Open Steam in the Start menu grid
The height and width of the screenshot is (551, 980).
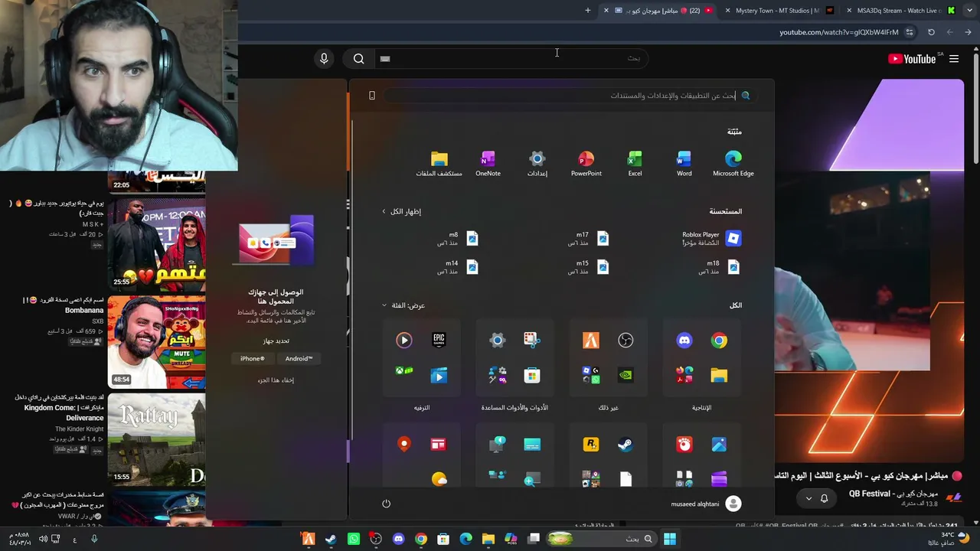click(x=626, y=445)
